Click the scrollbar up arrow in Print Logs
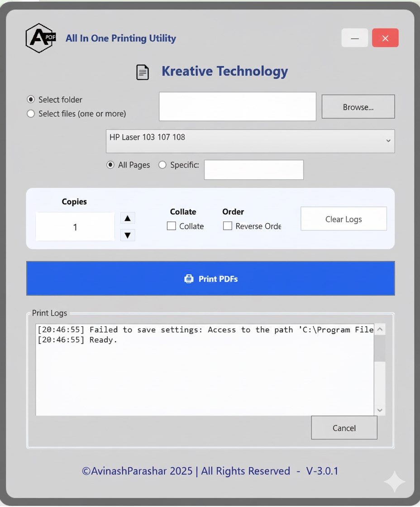Image resolution: width=420 pixels, height=507 pixels. tap(380, 329)
